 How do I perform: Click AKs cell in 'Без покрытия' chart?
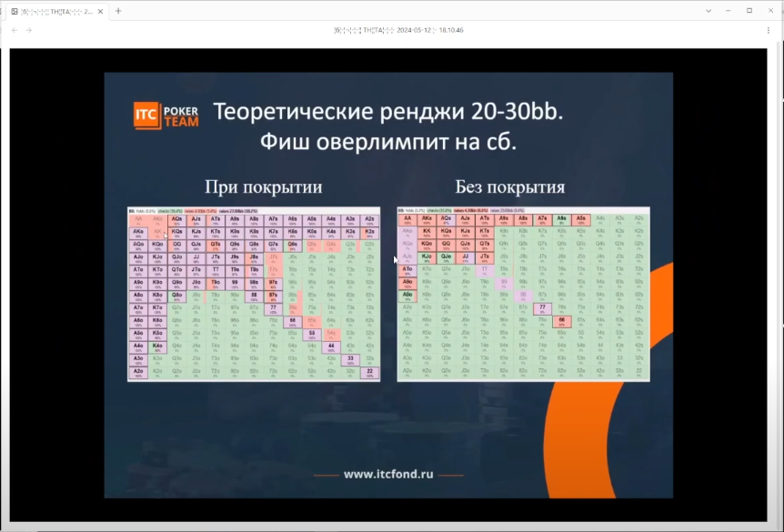click(x=427, y=220)
